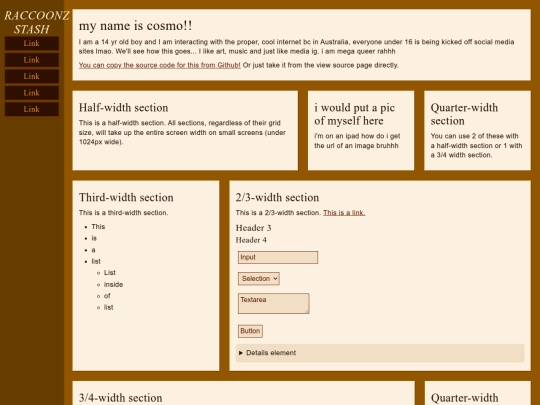The height and width of the screenshot is (405, 540).
Task: Click list item "This"
Action: pyautogui.click(x=98, y=227)
